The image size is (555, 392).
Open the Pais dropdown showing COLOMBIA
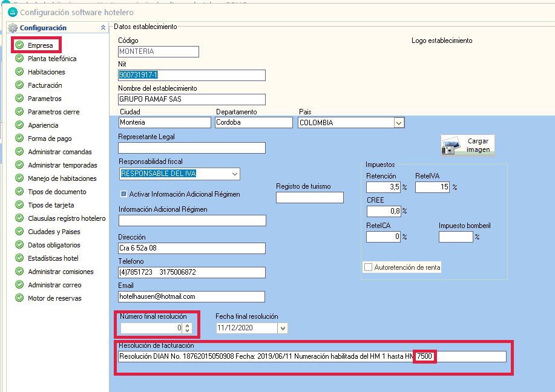[x=398, y=123]
